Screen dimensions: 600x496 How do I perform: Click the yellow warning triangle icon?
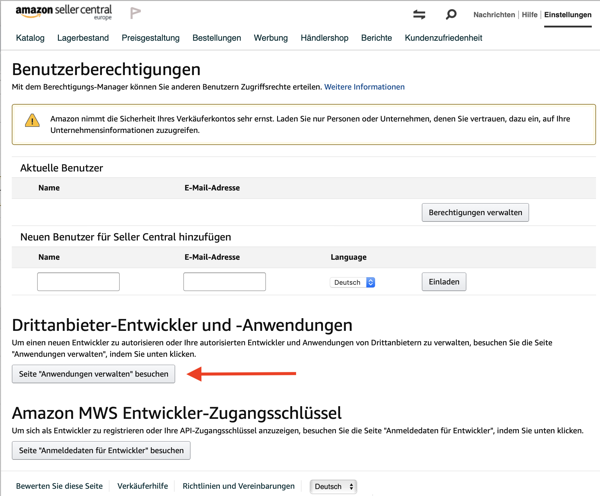click(32, 121)
